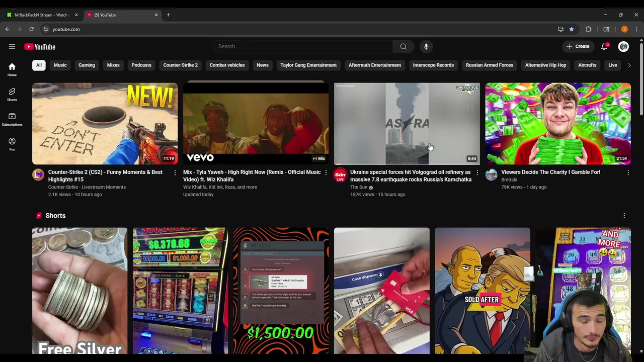Select Taylor Gang Entertainment chip

pyautogui.click(x=308, y=65)
